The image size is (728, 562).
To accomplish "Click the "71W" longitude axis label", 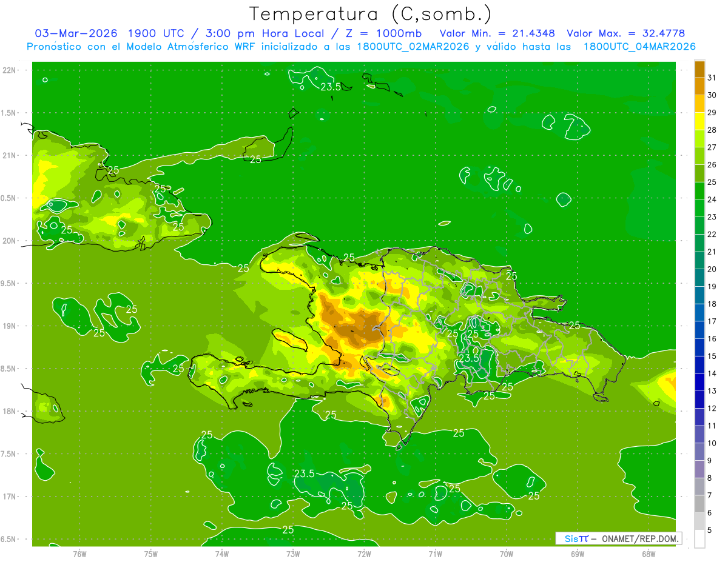I will 435,554.
